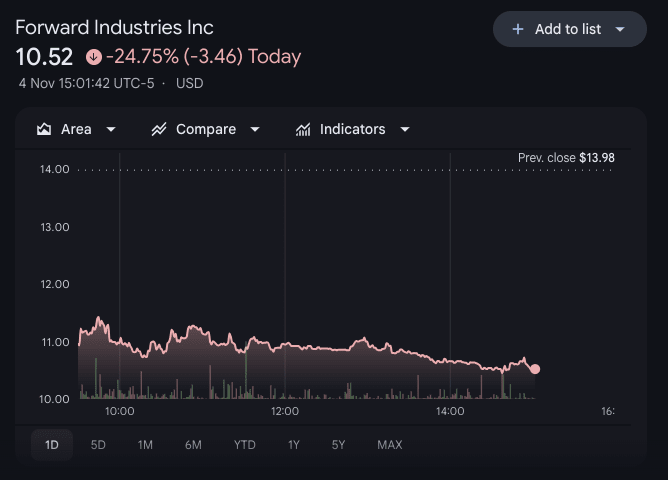Select the YTD range tab

tap(245, 445)
